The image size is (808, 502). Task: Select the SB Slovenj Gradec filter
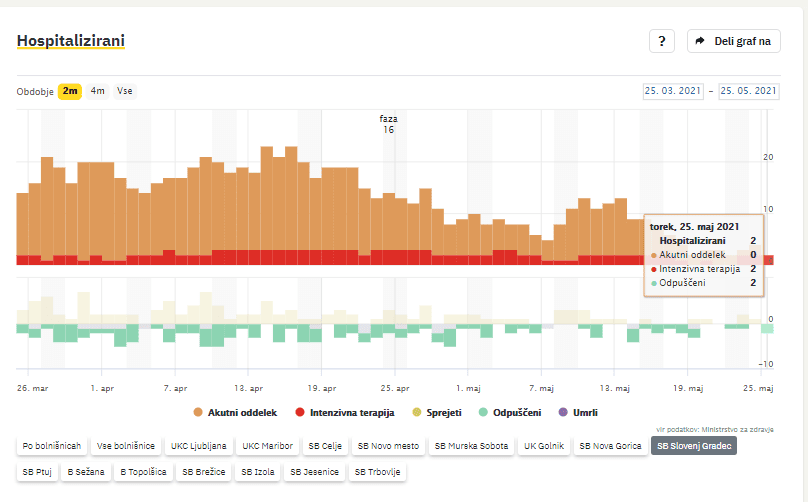point(693,445)
